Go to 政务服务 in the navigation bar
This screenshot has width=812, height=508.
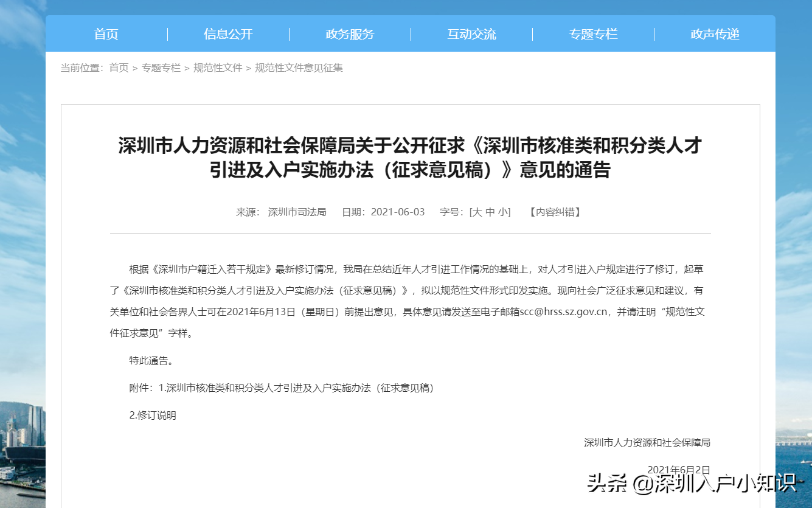tap(350, 34)
